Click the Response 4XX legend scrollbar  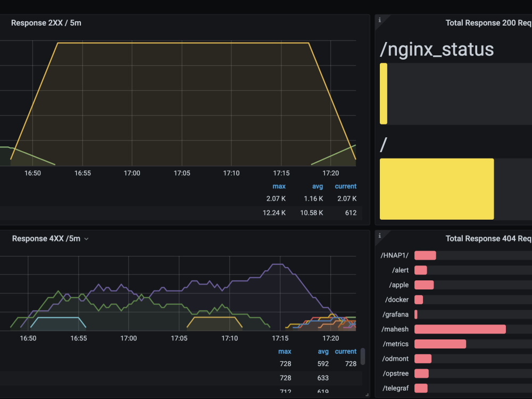tap(363, 356)
